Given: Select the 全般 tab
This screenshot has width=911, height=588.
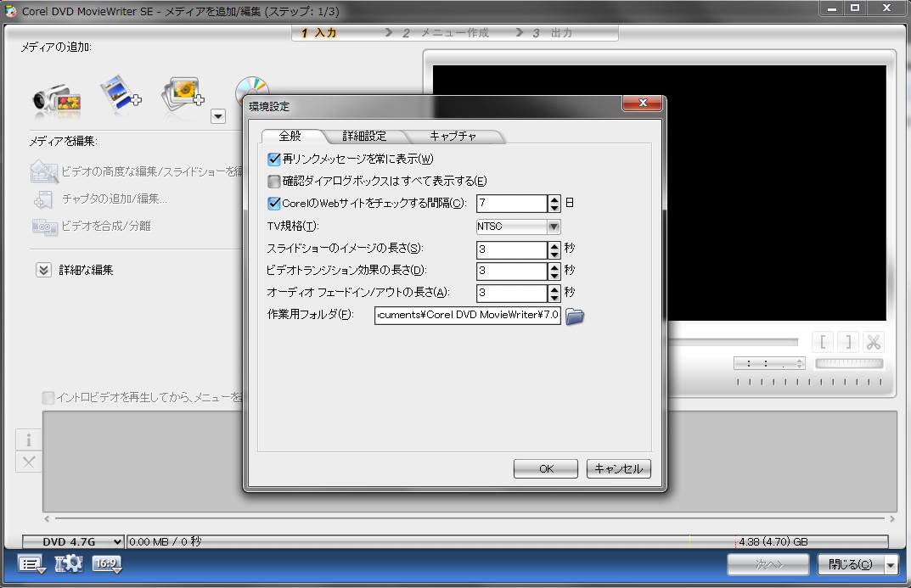Looking at the screenshot, I should pos(290,137).
